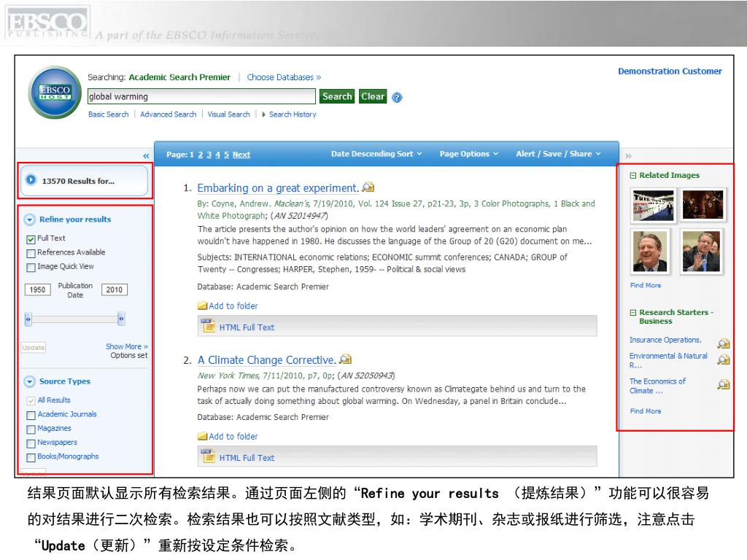Image resolution: width=747 pixels, height=560 pixels.
Task: Open article Embarking on a great experiment
Action: click(278, 188)
